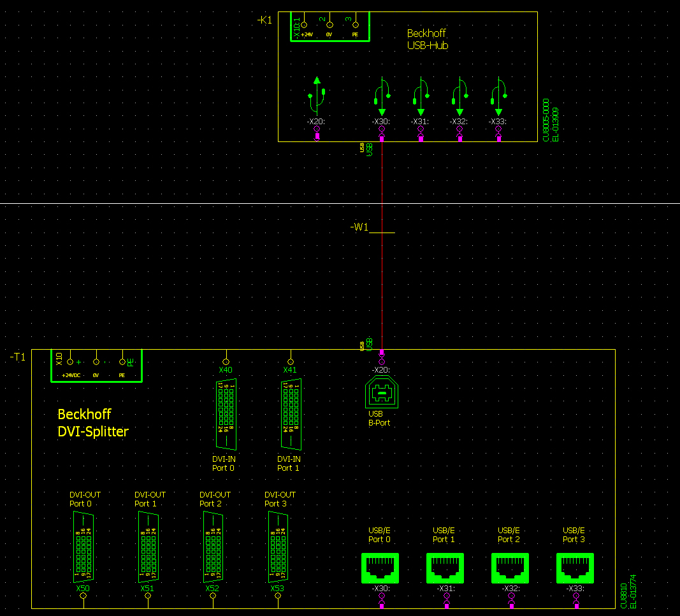Select the "Beckhoff DVI-Splitter" description text
This screenshot has width=680, height=616.
pyautogui.click(x=93, y=422)
